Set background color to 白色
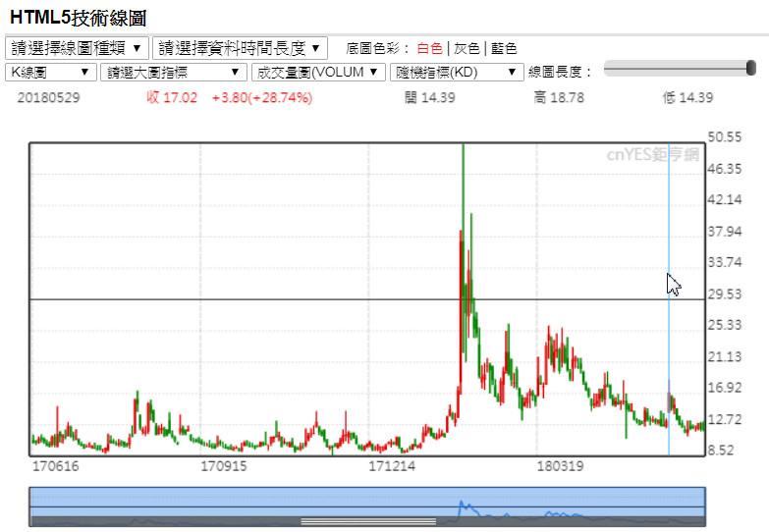 click(x=429, y=48)
